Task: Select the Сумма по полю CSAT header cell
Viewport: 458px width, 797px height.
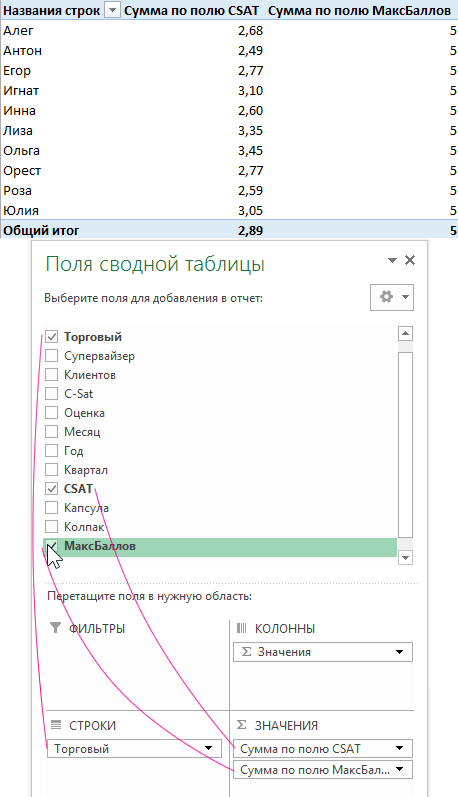Action: 192,10
